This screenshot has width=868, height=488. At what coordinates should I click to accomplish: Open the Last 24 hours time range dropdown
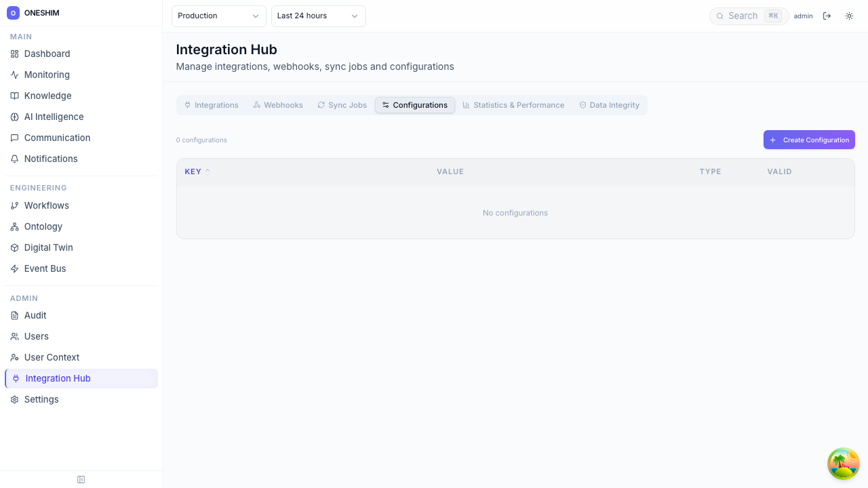point(318,16)
